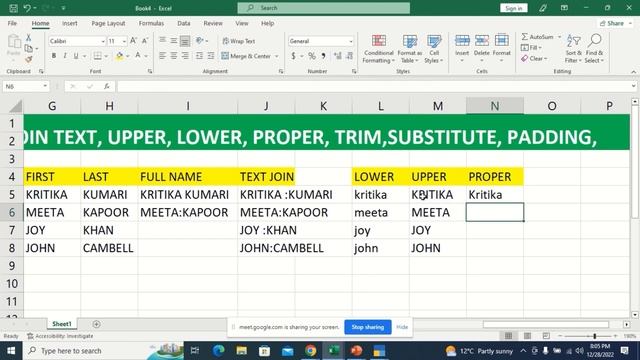Open the Orientation text angle button
This screenshot has height=360, width=640.
point(200,40)
